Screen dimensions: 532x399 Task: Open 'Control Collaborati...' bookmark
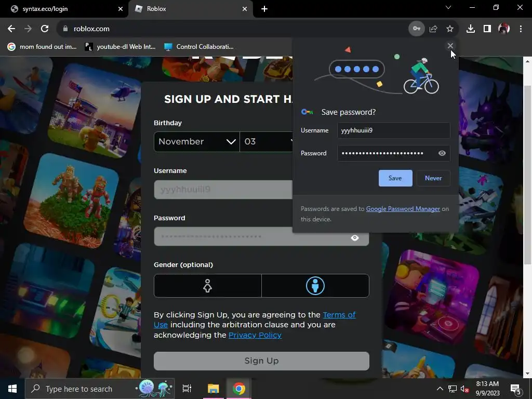coord(199,47)
